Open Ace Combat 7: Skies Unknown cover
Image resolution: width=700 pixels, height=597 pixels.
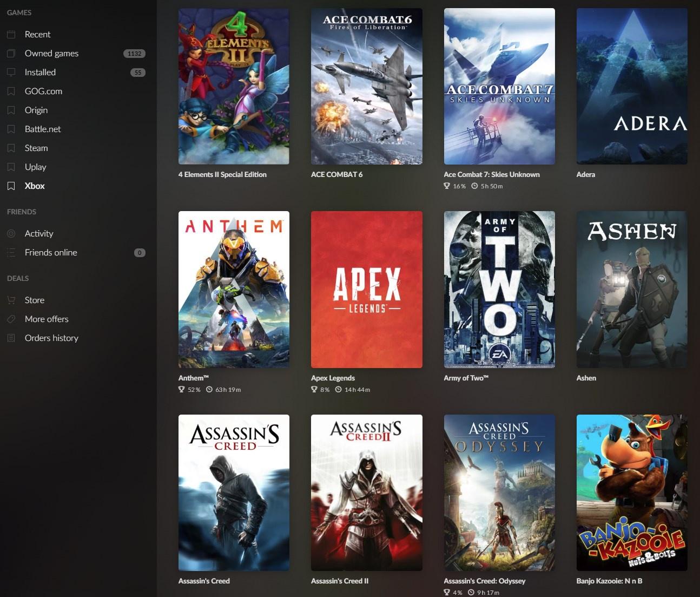tap(499, 86)
